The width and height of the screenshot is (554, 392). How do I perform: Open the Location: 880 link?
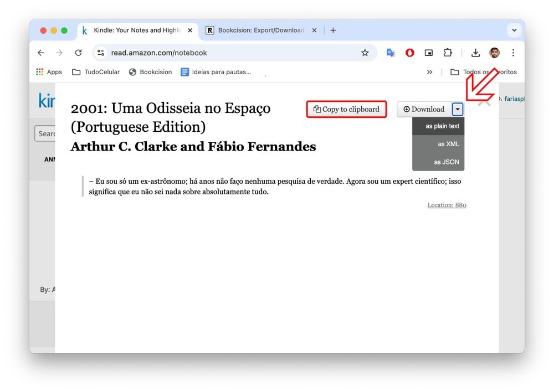tap(447, 205)
